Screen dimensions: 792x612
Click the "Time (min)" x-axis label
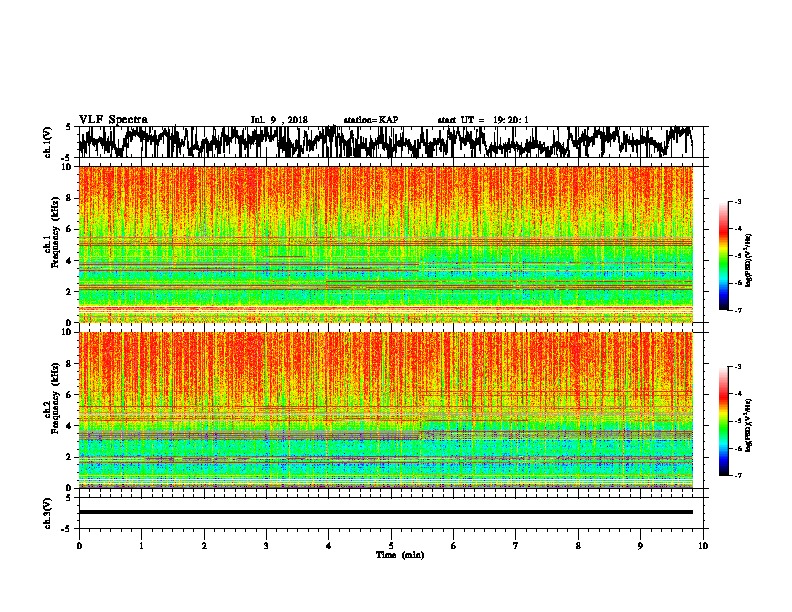point(400,555)
